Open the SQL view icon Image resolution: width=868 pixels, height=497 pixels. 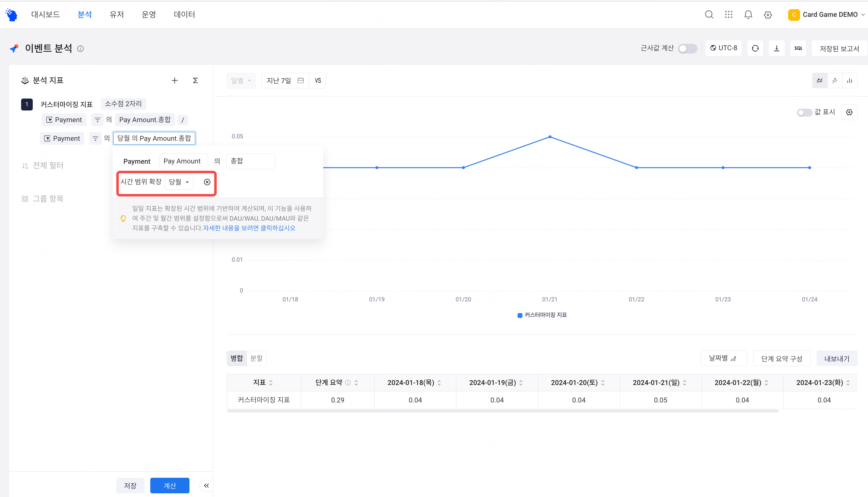798,48
